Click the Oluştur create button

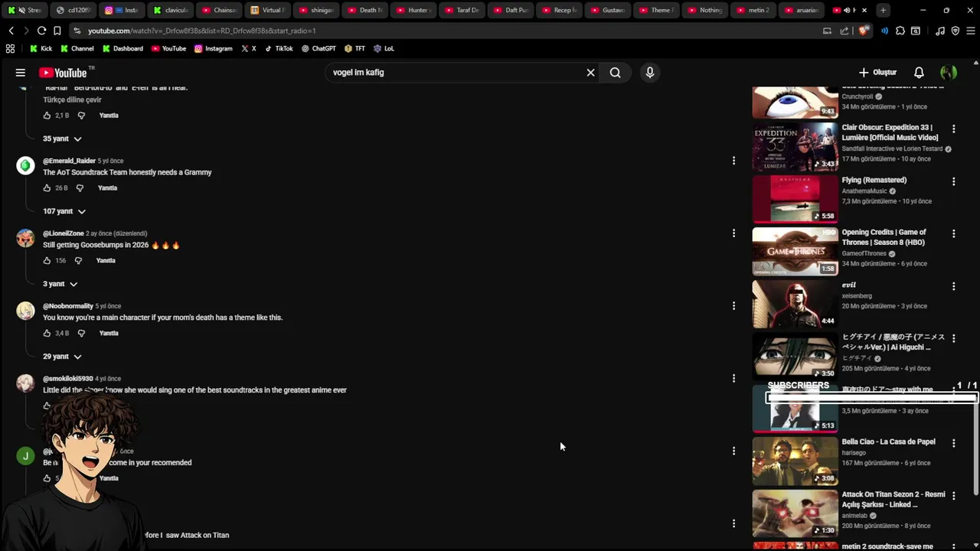(x=877, y=73)
